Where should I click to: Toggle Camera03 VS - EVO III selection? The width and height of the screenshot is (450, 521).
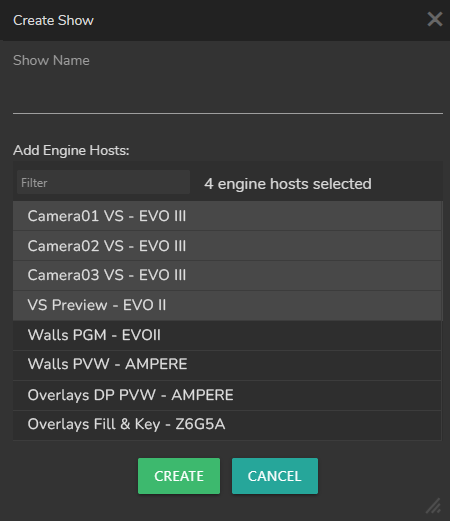point(227,275)
